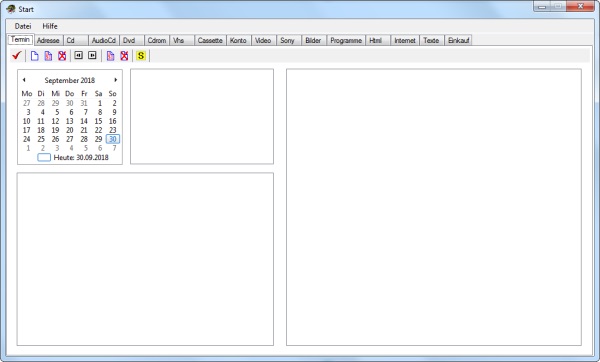Viewport: 600px width, 362px height.
Task: Go to the Dvd tab
Action: point(132,40)
